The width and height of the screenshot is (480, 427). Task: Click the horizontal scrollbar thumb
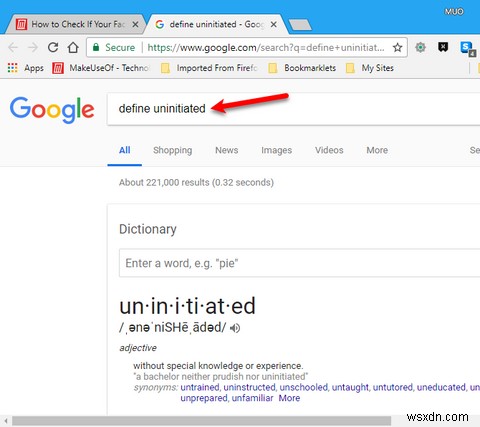point(201,421)
